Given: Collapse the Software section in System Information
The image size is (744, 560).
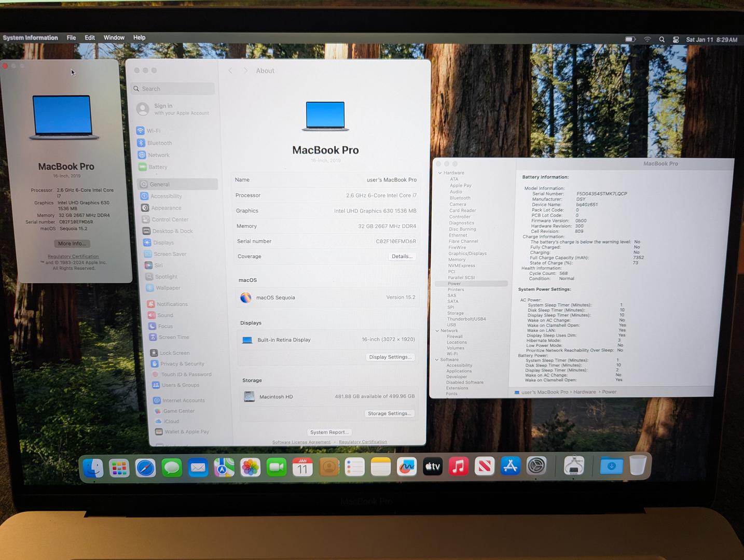Looking at the screenshot, I should tap(437, 359).
